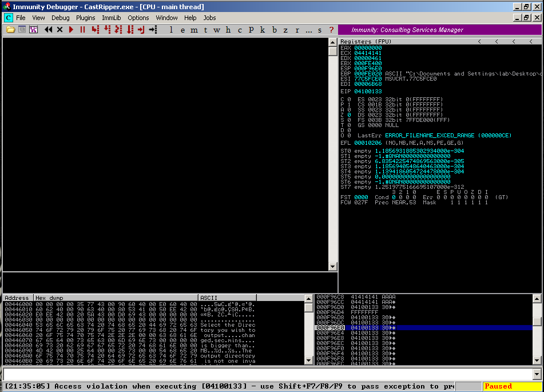Click the Go to address arrow icon
The width and height of the screenshot is (544, 392).
coord(153,30)
